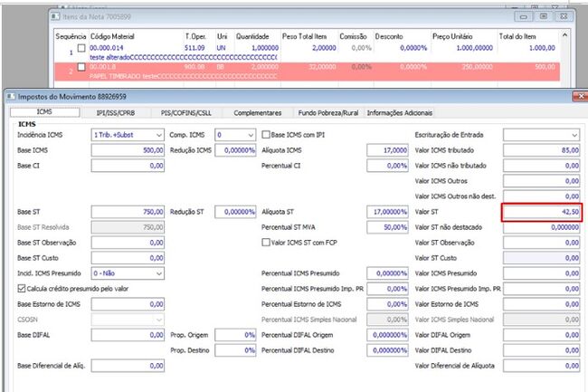Select the Fundo Pobreza/Rural tab

click(x=328, y=112)
